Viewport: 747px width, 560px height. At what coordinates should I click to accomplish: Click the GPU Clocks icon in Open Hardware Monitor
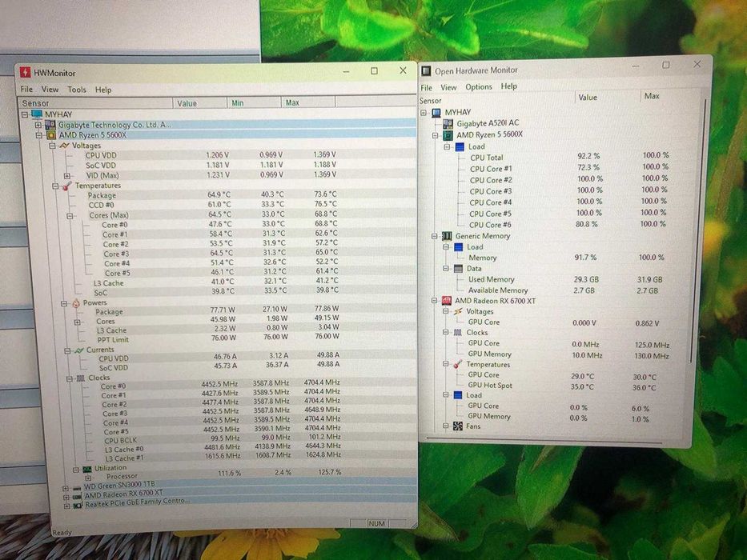coord(458,332)
